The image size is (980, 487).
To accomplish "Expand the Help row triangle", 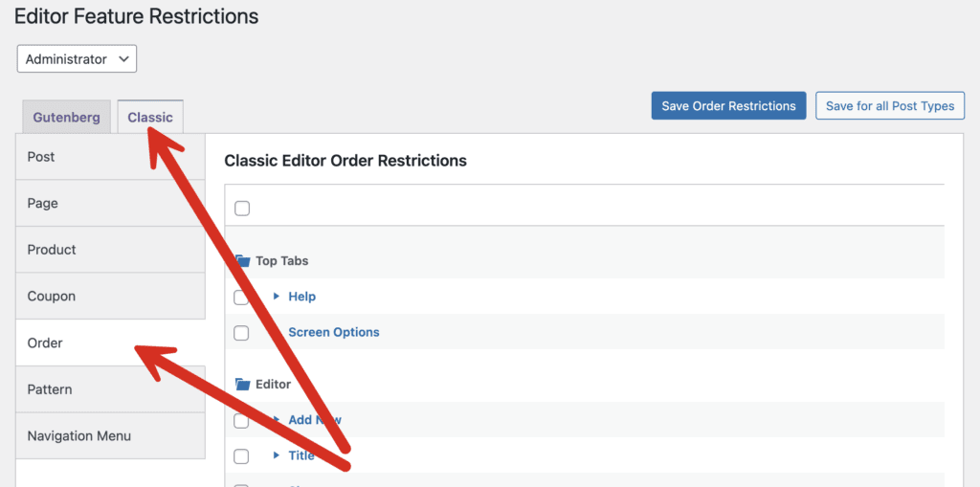I will [x=277, y=297].
